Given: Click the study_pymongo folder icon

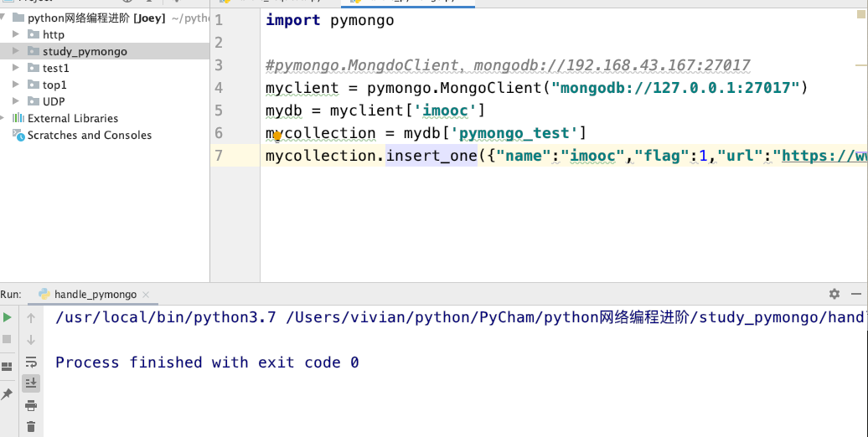Looking at the screenshot, I should click(x=34, y=51).
